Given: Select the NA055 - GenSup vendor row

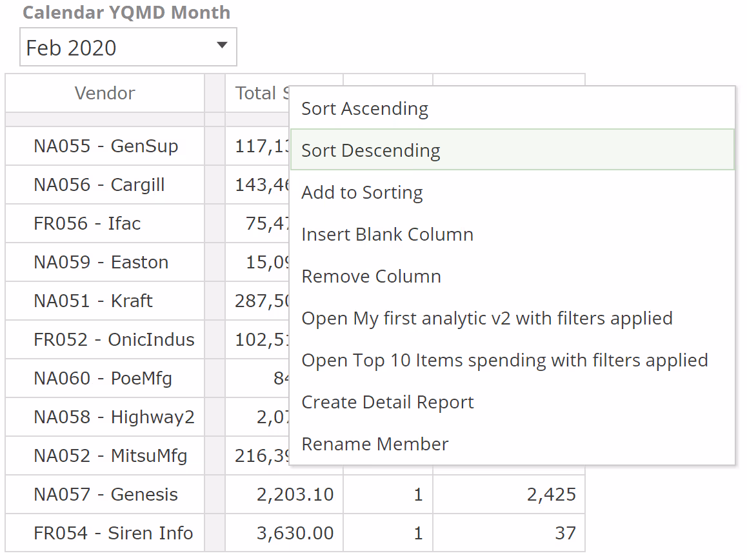Looking at the screenshot, I should click(105, 146).
